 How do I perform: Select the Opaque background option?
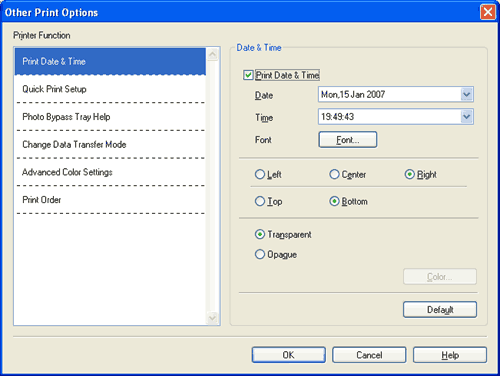coord(260,255)
